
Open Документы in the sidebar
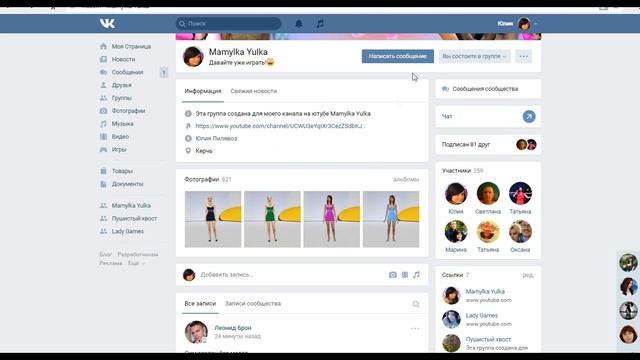tap(127, 184)
